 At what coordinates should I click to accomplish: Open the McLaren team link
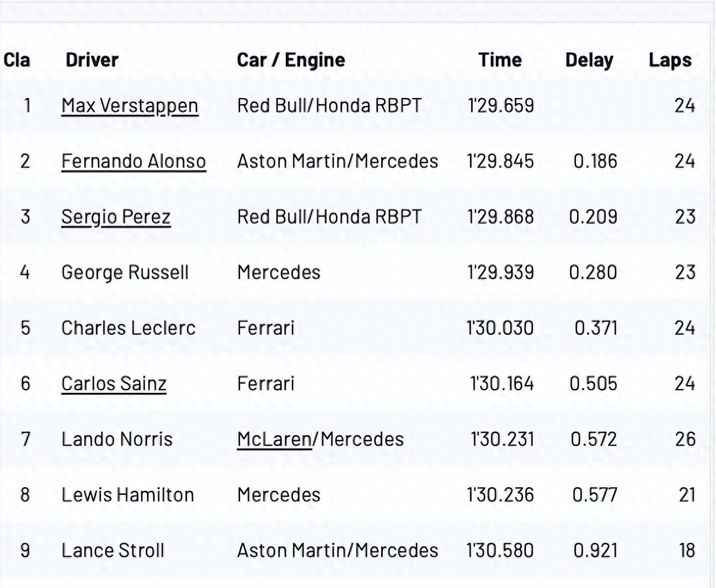coord(274,439)
